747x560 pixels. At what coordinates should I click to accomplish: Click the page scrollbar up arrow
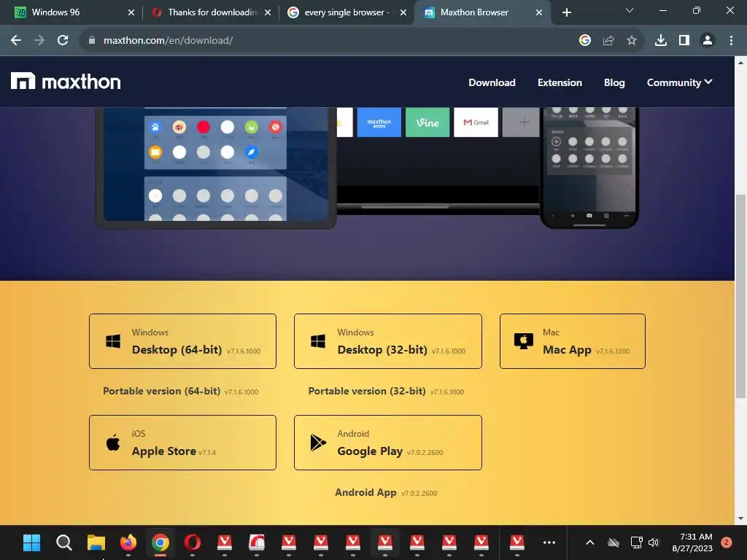(740, 63)
